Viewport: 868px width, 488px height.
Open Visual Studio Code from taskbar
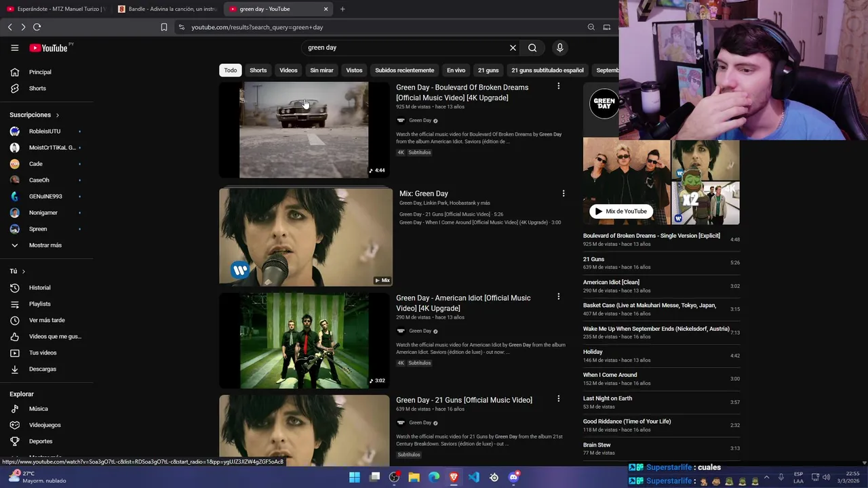[474, 477]
